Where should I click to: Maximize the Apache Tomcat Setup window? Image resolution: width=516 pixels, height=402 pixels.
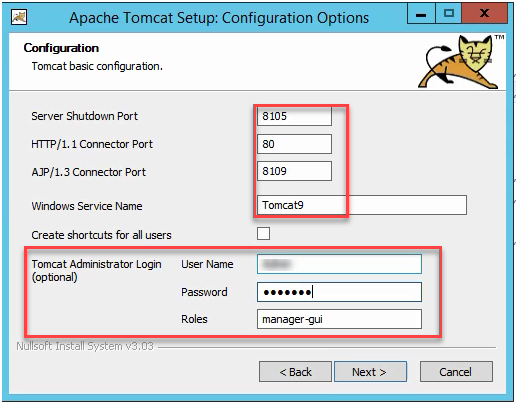coord(449,14)
